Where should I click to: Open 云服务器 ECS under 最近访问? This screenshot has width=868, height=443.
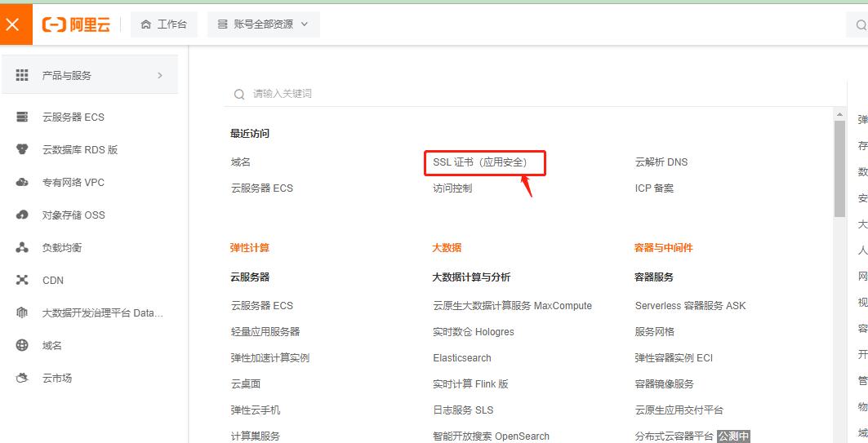point(262,188)
